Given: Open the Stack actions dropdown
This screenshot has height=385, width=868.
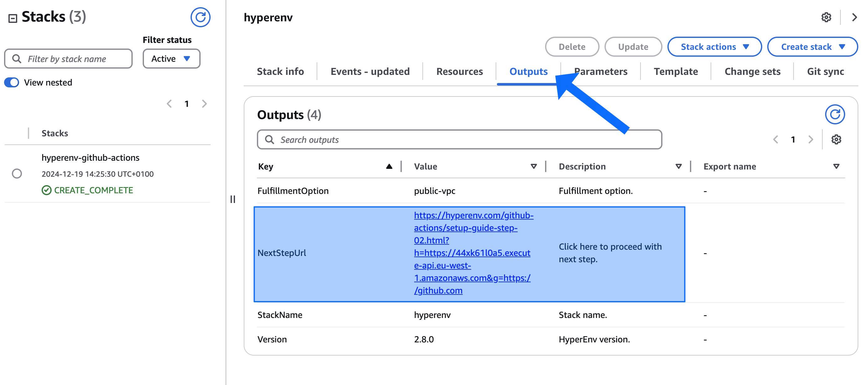Looking at the screenshot, I should click(714, 47).
